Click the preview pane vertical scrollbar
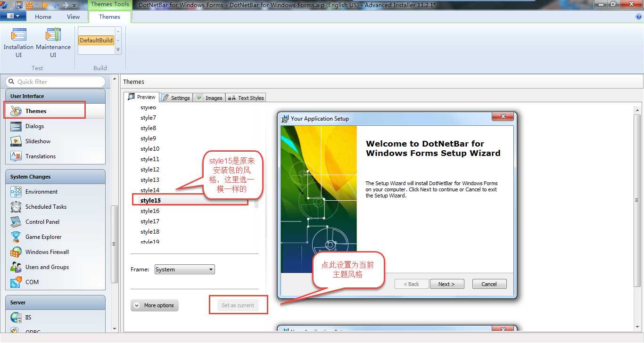This screenshot has height=343, width=644. 637,200
